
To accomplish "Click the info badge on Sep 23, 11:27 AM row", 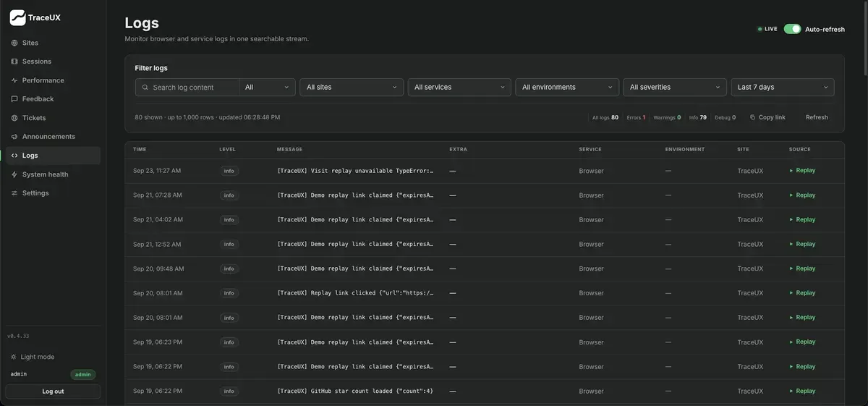I will click(x=229, y=171).
